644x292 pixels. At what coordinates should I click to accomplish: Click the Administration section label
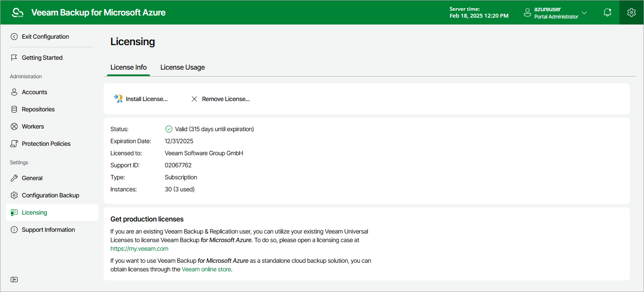(x=26, y=77)
